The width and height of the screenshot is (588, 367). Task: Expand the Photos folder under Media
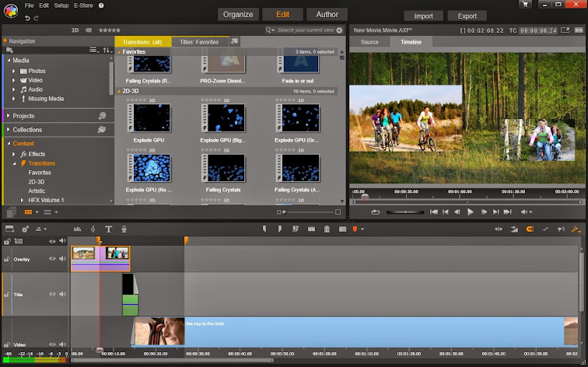click(14, 71)
